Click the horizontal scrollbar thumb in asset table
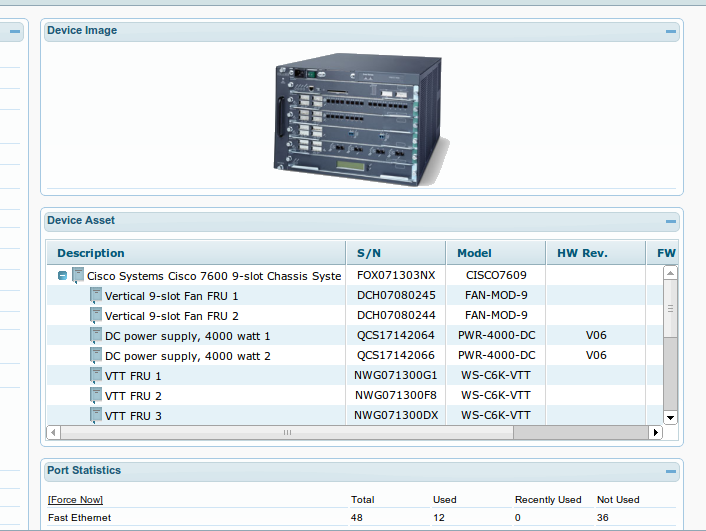 click(x=287, y=432)
